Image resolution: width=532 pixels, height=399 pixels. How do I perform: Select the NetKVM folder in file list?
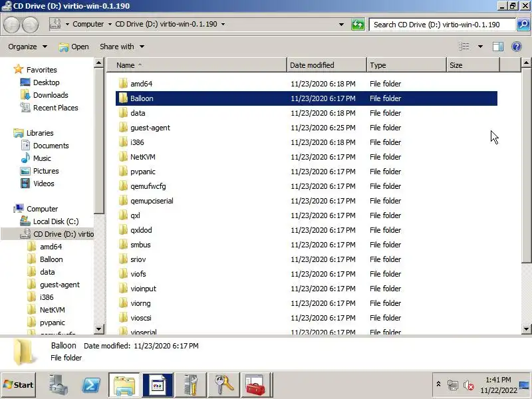(x=307, y=157)
